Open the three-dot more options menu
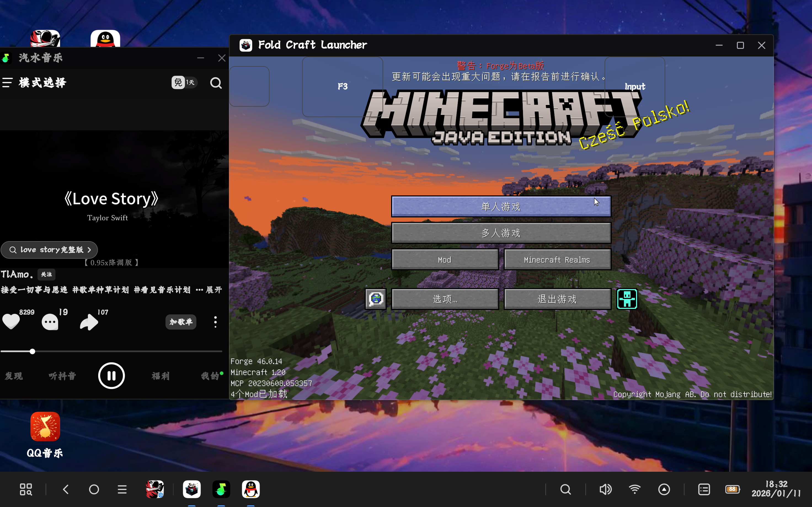Viewport: 812px width, 507px height. [x=215, y=322]
